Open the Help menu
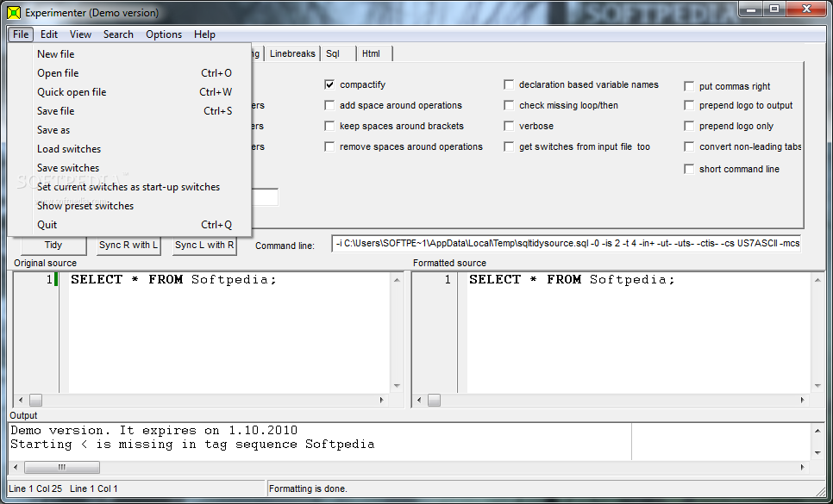Image resolution: width=833 pixels, height=504 pixels. (x=204, y=34)
